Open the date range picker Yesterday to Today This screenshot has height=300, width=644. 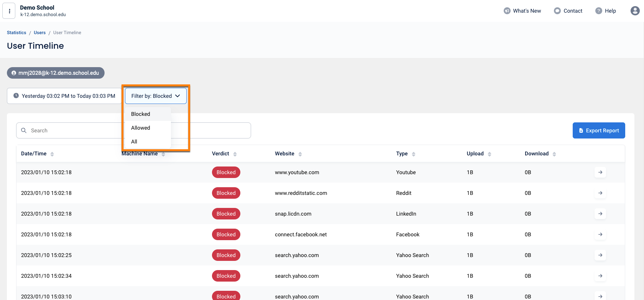[x=64, y=96]
